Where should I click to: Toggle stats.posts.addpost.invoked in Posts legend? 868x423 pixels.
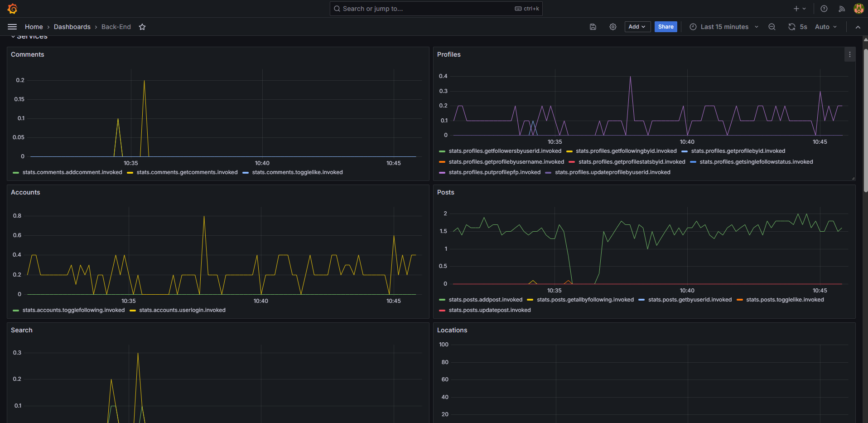[485, 300]
